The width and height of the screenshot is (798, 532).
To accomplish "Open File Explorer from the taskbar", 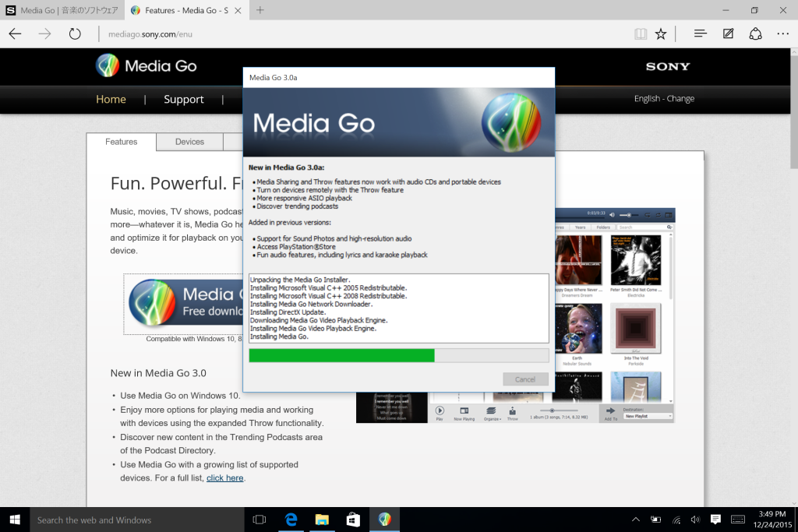I will [322, 520].
